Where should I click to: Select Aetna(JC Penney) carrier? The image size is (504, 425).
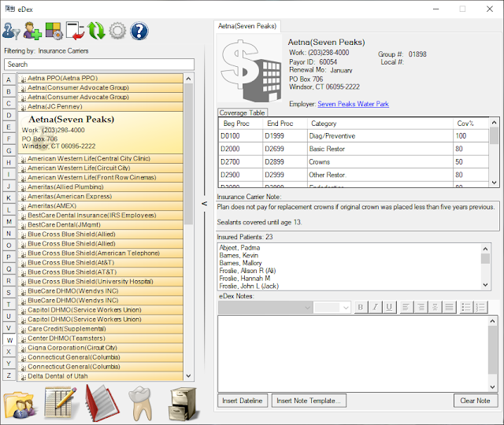tap(101, 107)
